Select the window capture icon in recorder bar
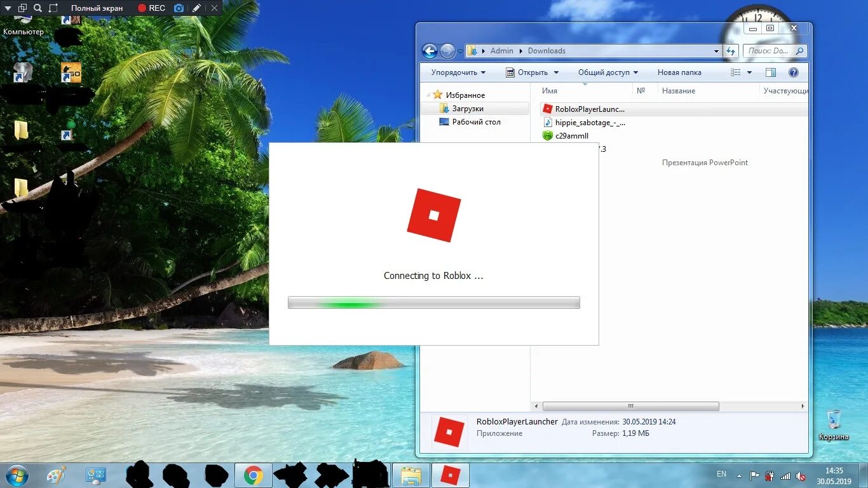Screen dimensions: 868x488 tap(22, 8)
